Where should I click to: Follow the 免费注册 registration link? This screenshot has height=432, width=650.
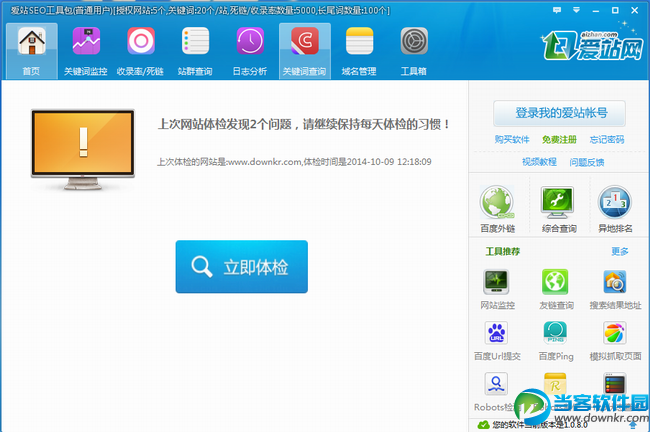point(559,140)
